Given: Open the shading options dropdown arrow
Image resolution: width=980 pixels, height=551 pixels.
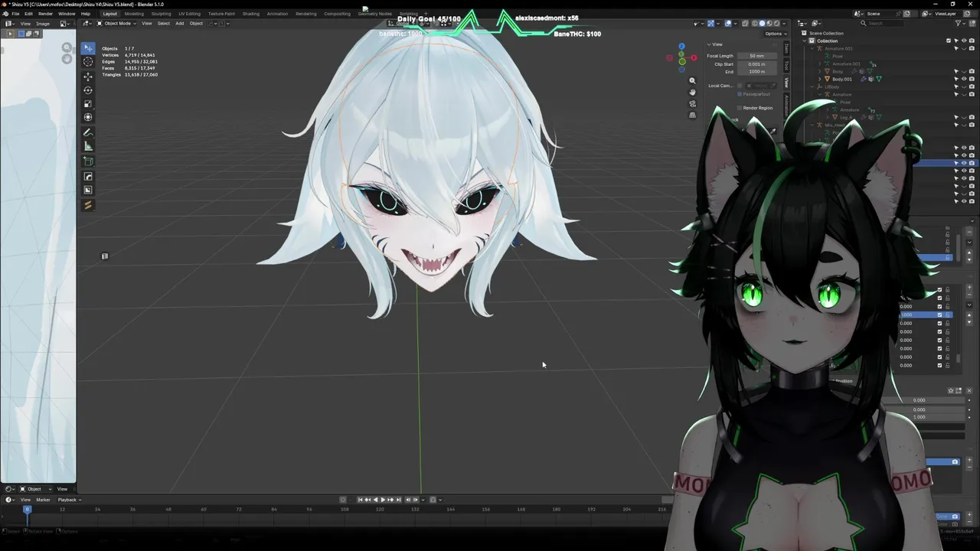Looking at the screenshot, I should tap(783, 23).
